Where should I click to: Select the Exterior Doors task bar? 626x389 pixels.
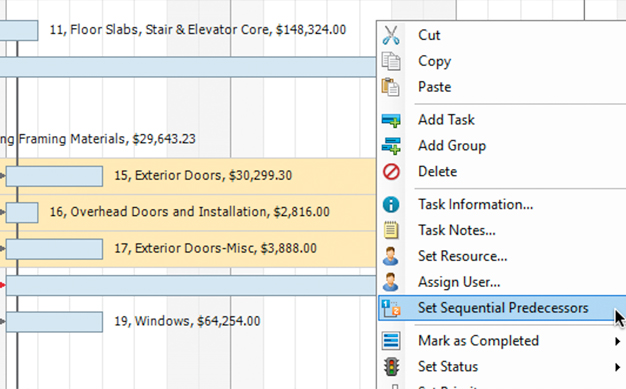coord(54,176)
